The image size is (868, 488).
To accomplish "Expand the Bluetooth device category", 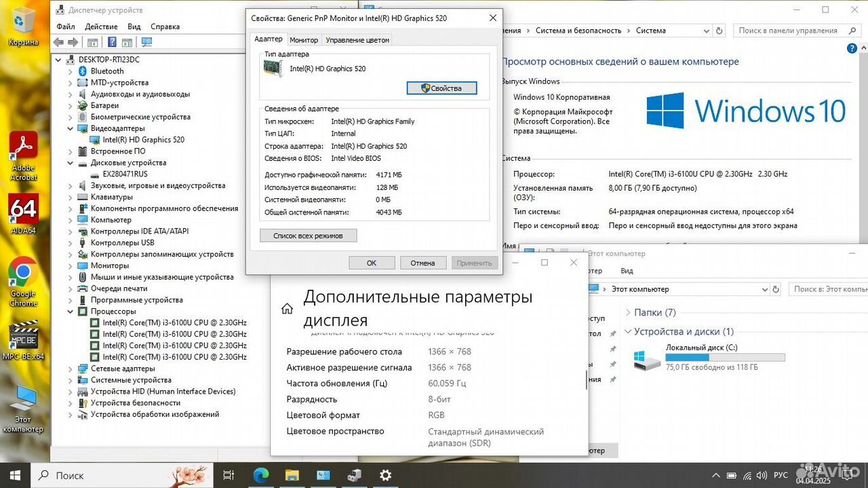I will (71, 71).
